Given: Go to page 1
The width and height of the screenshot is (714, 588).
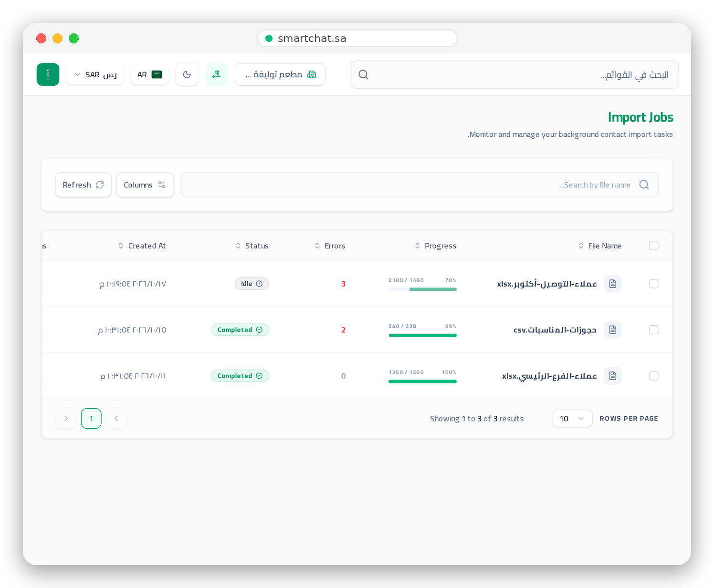Looking at the screenshot, I should (x=91, y=419).
